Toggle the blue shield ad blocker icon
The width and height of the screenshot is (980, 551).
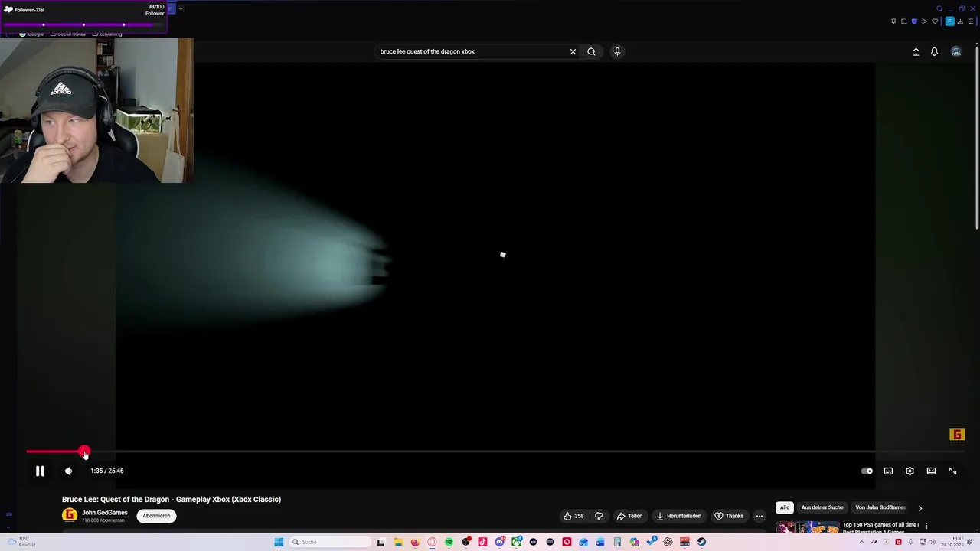point(914,21)
